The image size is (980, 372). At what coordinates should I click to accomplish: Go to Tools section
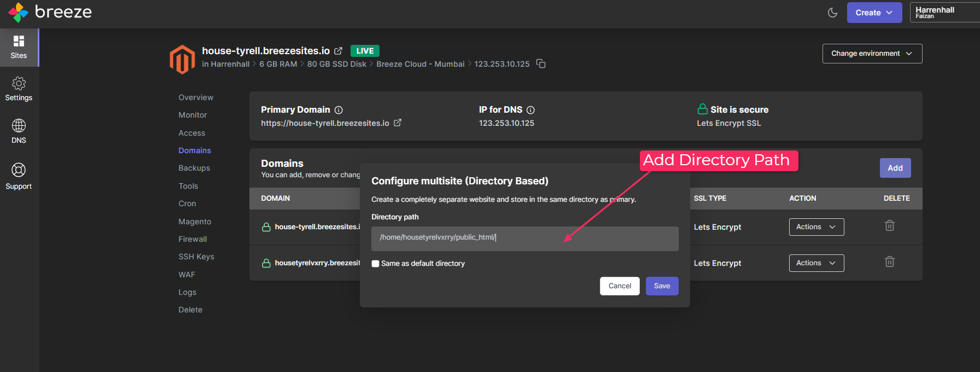(188, 186)
